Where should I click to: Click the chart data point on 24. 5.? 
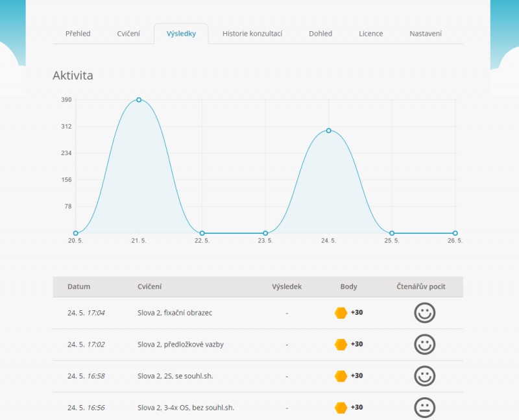point(329,130)
